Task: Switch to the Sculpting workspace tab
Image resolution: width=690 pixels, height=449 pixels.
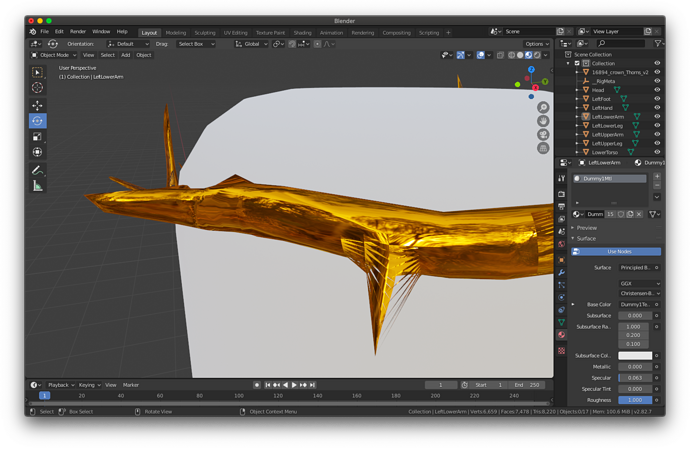Action: coord(204,32)
